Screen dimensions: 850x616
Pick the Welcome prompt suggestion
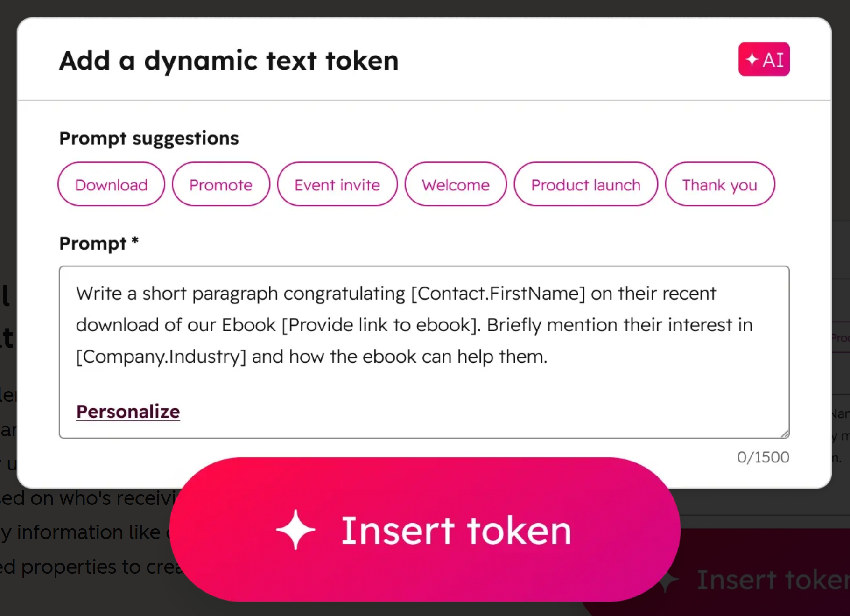point(455,184)
